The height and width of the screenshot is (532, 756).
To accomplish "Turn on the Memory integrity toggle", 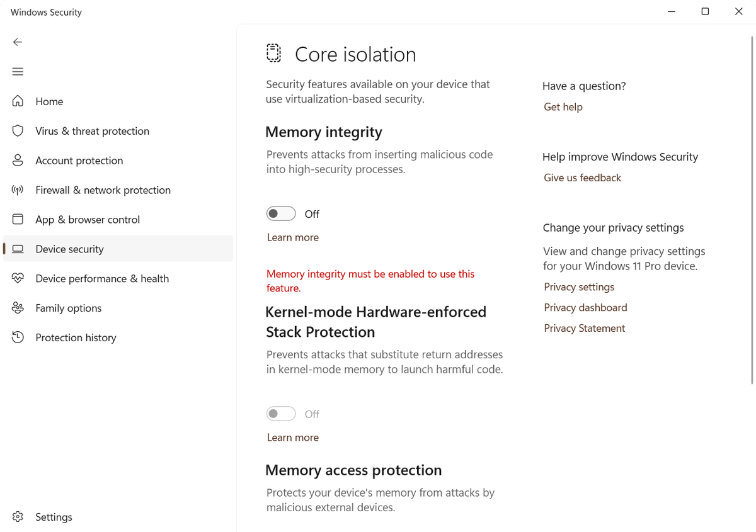I will 281,214.
